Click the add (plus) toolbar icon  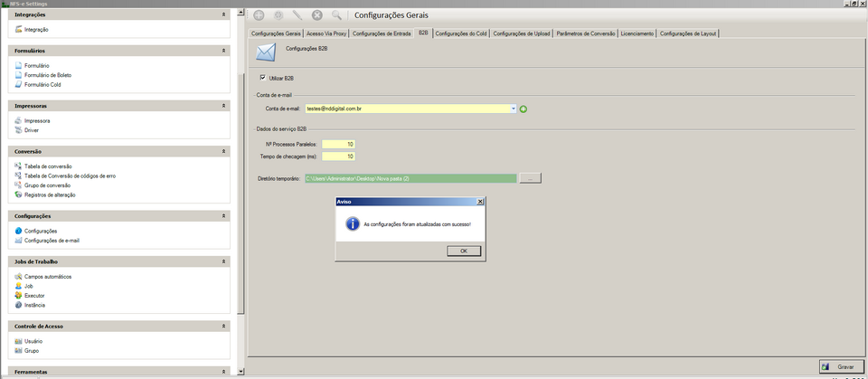[x=259, y=15]
